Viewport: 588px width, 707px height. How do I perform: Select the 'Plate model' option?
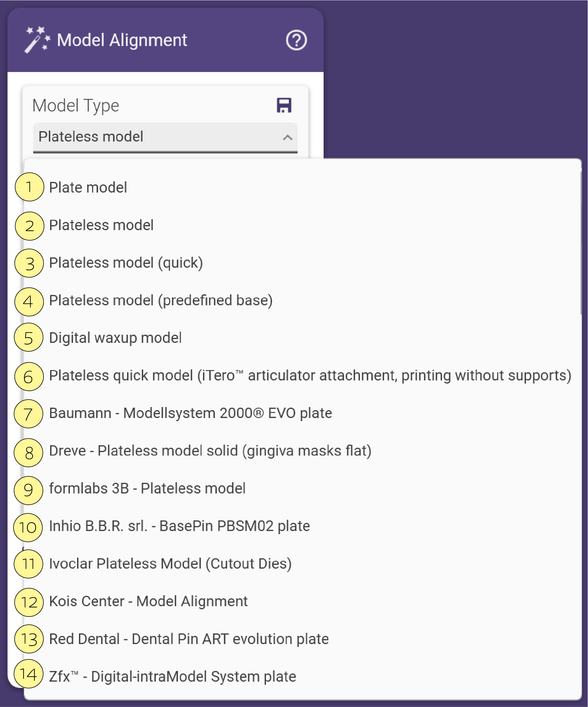coord(302,187)
